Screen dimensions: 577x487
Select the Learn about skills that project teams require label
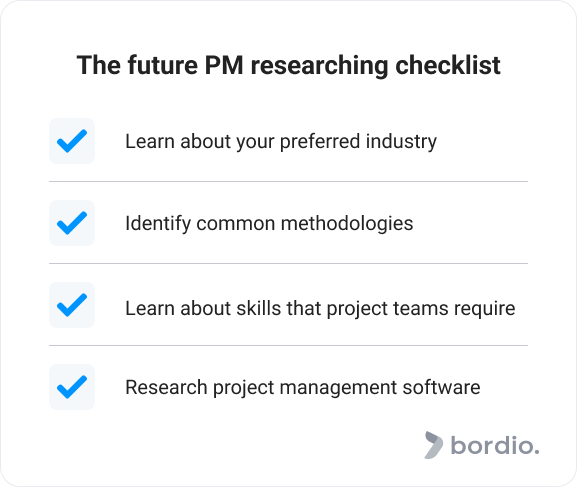coord(320,308)
